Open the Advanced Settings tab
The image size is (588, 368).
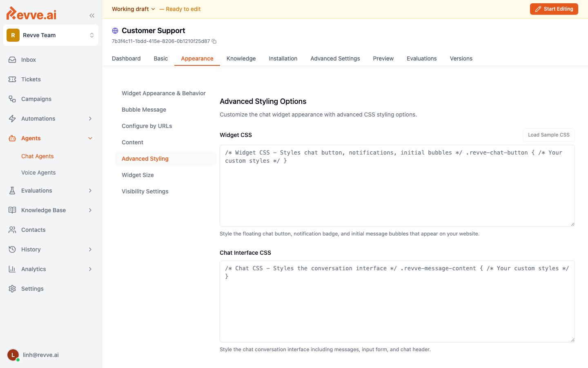pos(335,58)
